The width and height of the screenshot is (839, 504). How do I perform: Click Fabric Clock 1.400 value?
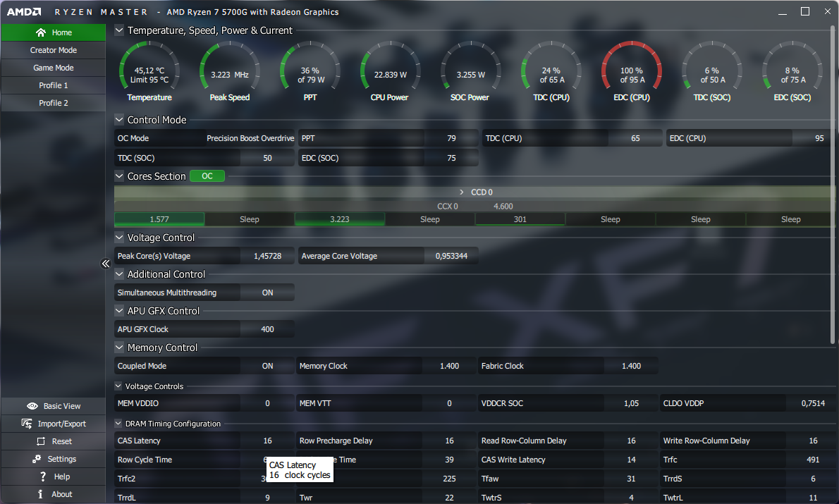pyautogui.click(x=632, y=366)
